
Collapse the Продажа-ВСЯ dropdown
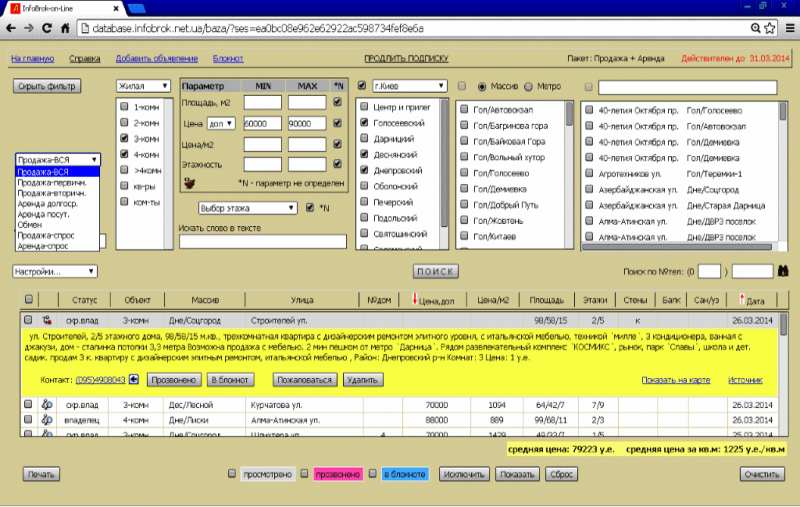[58, 160]
